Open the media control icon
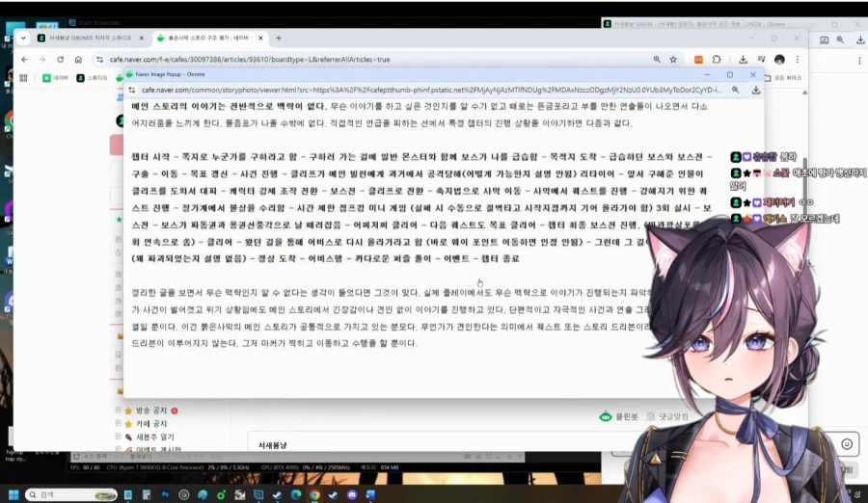Screen dimensions: 868x503 (x=762, y=59)
